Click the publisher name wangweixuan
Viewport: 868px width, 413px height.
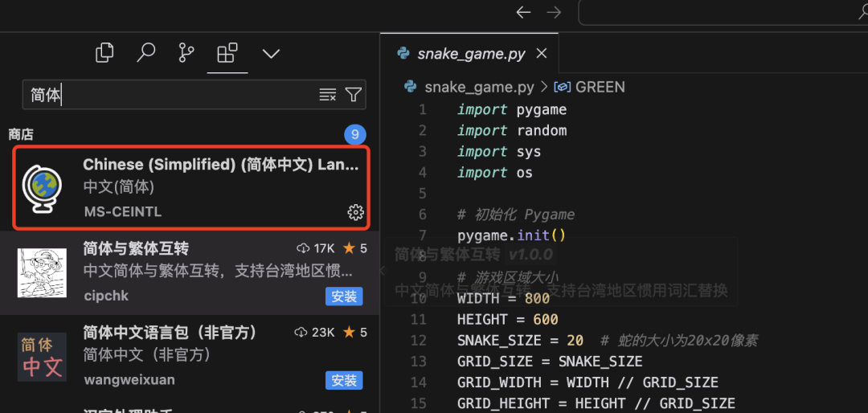(x=129, y=380)
